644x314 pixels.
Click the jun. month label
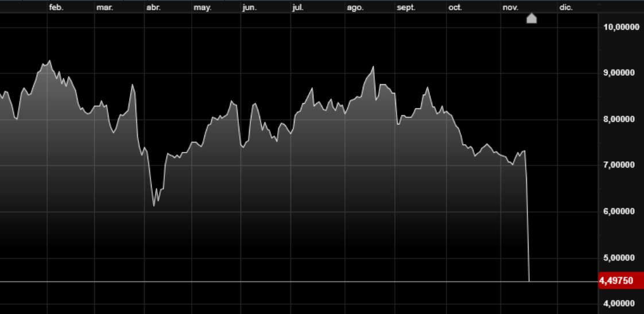pos(249,7)
